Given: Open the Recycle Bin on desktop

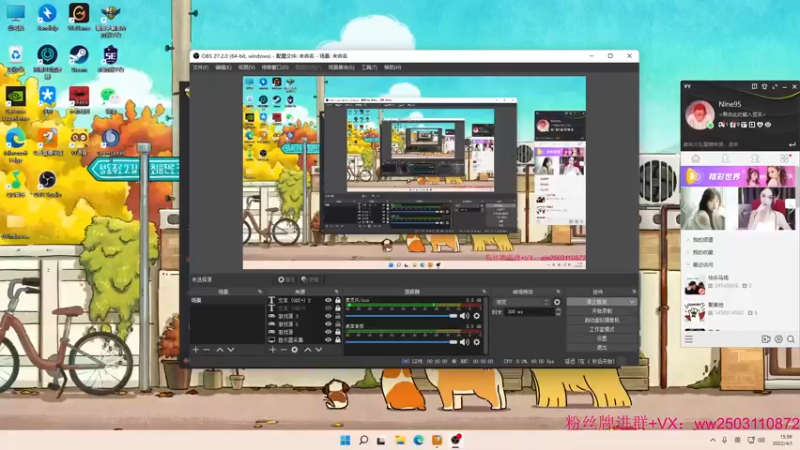Looking at the screenshot, I should pyautogui.click(x=15, y=59).
